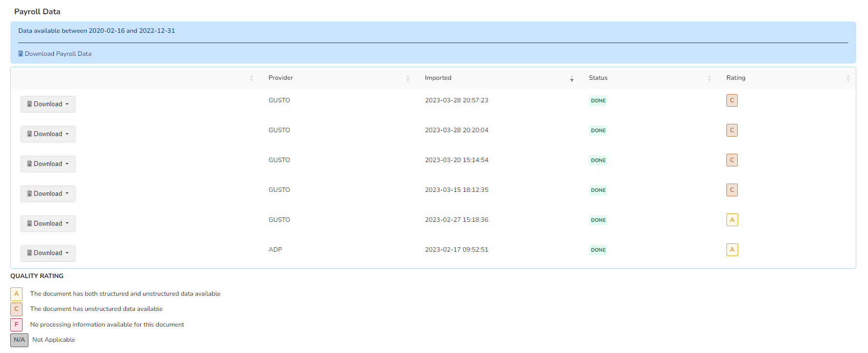Click the Payroll Data heading

click(x=37, y=12)
